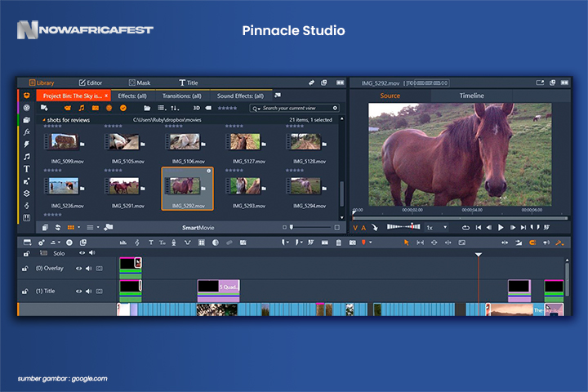Open the 'Sound Effects: (all)' tab
The image size is (588, 392).
[240, 96]
